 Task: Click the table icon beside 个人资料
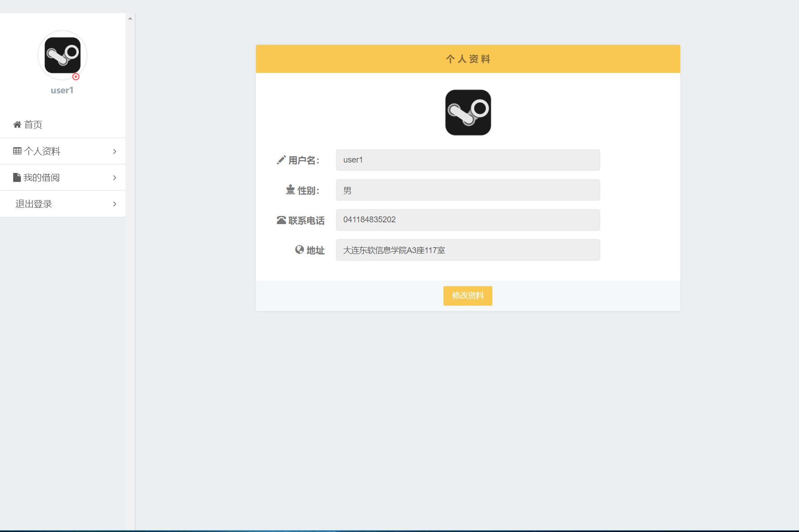point(17,151)
